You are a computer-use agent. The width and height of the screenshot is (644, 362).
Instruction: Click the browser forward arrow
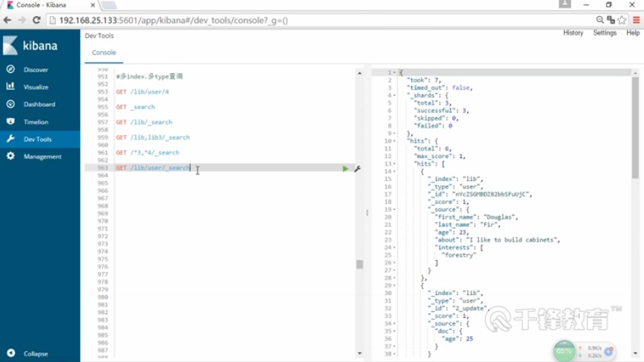(22, 20)
